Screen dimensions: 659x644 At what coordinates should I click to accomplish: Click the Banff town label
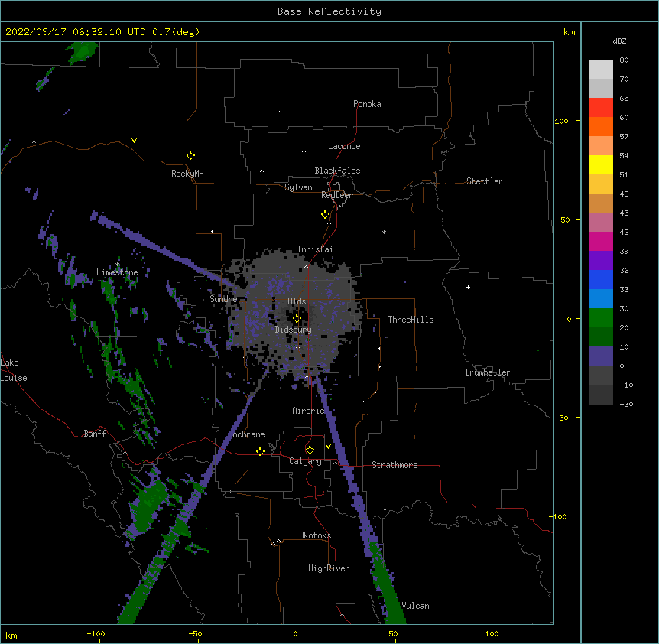point(95,434)
